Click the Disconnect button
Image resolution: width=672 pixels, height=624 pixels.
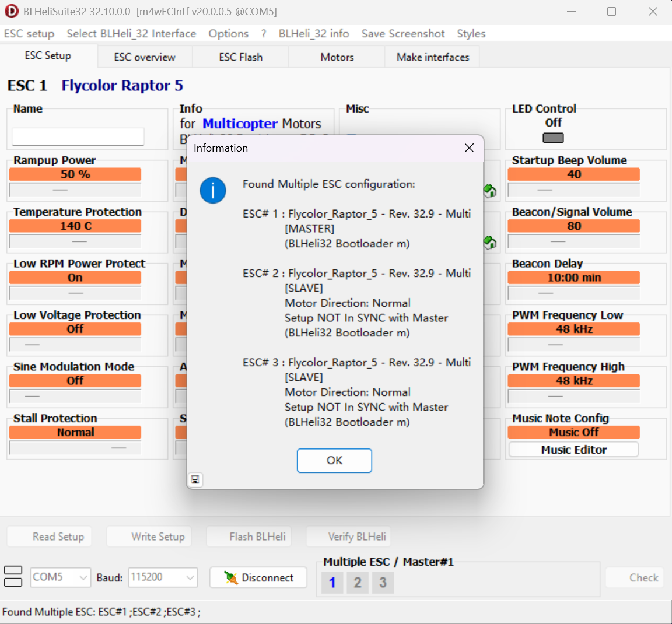click(x=258, y=577)
